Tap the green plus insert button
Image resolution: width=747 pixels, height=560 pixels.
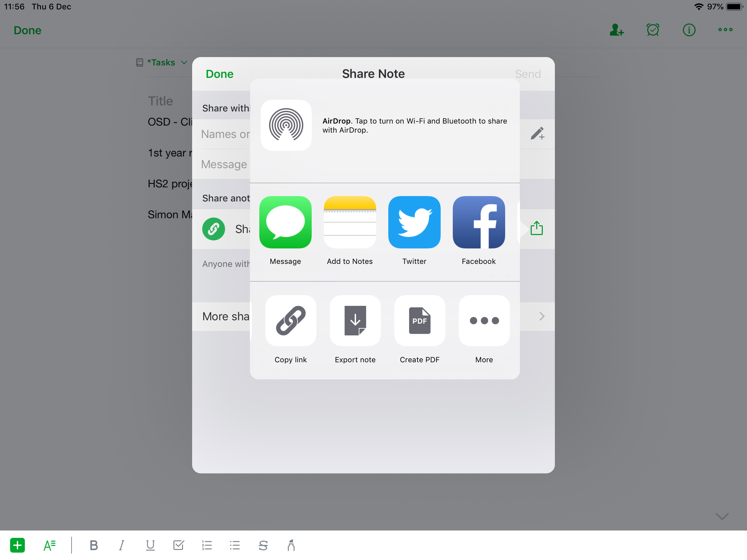17,545
